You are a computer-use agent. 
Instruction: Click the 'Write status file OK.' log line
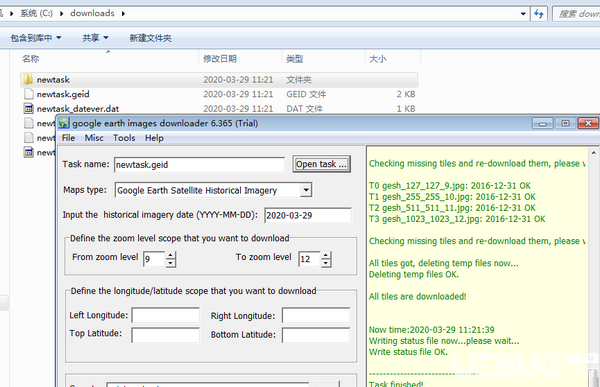click(408, 352)
